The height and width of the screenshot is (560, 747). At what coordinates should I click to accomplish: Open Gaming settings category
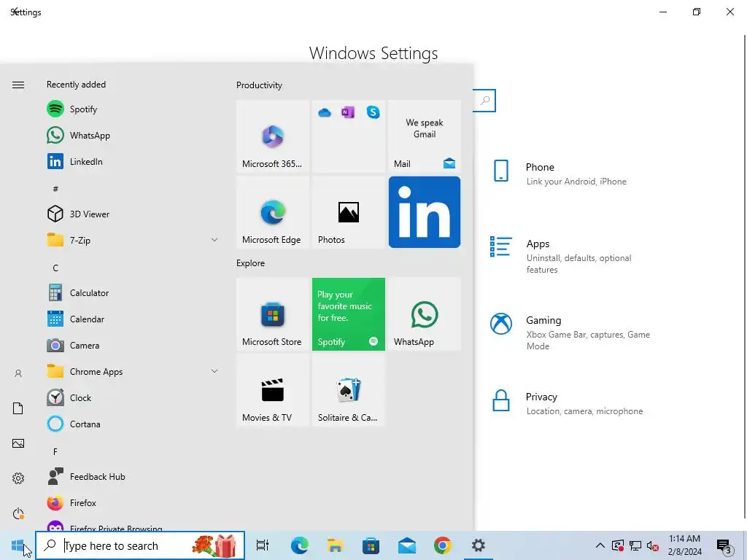[572, 332]
